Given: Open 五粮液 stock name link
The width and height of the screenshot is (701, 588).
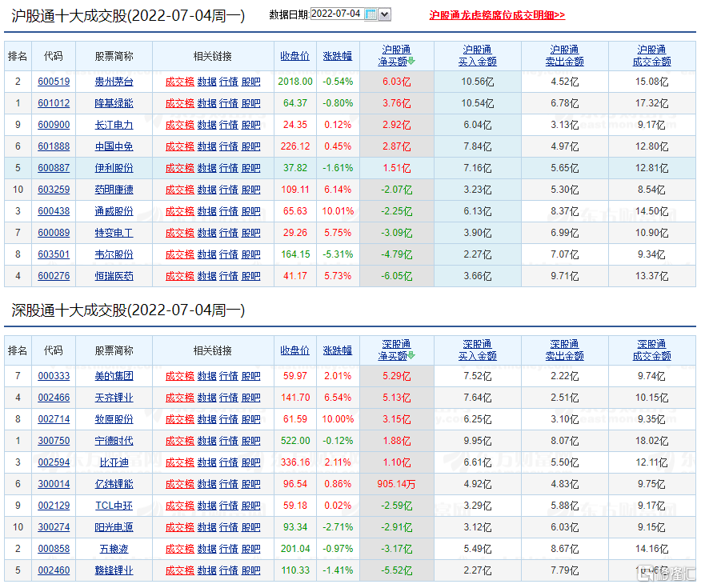Looking at the screenshot, I should (114, 549).
